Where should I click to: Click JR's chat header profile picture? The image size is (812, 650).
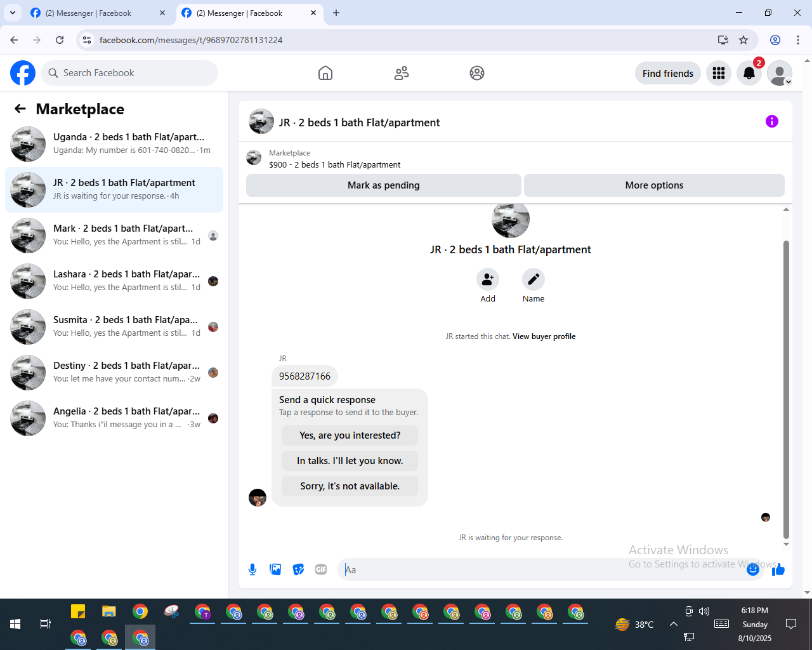coord(261,121)
